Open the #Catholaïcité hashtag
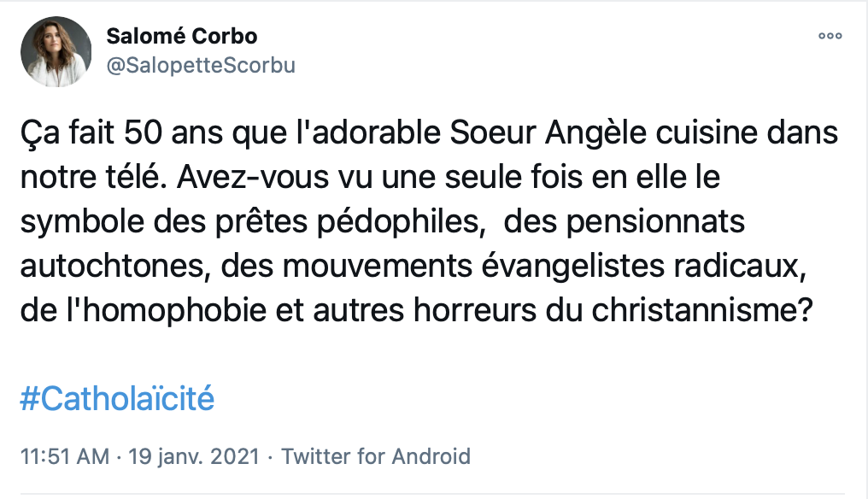The width and height of the screenshot is (868, 499). 116,399
